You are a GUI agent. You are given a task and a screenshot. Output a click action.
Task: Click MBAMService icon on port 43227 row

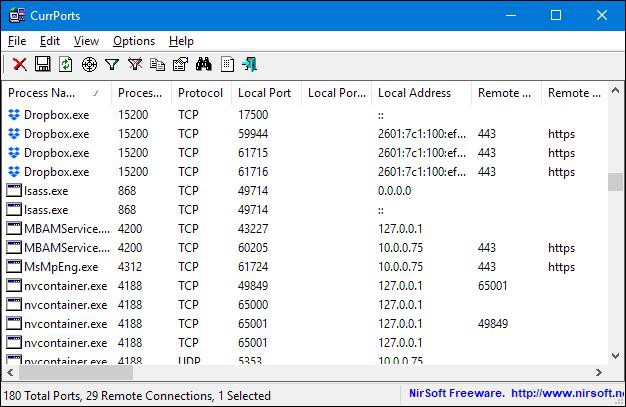tap(14, 228)
